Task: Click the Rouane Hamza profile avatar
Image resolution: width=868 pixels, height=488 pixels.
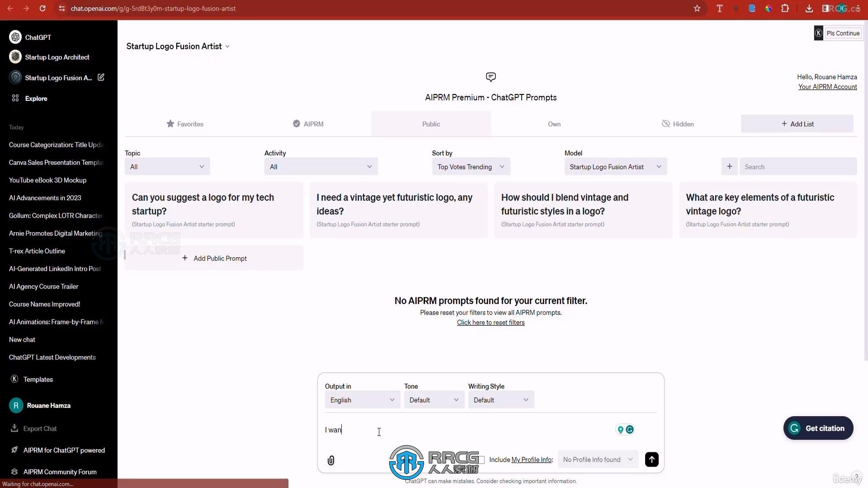Action: [x=16, y=405]
